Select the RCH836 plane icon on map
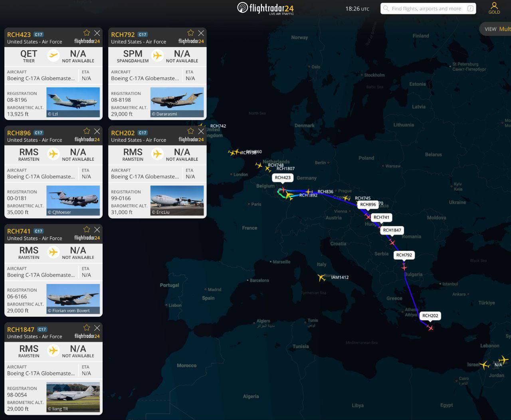This screenshot has height=420, width=511. pos(309,192)
